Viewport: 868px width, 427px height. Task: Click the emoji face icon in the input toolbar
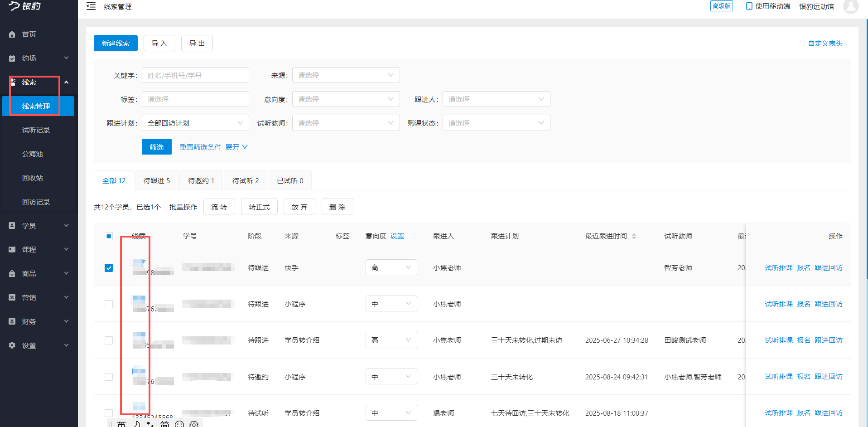(x=179, y=424)
